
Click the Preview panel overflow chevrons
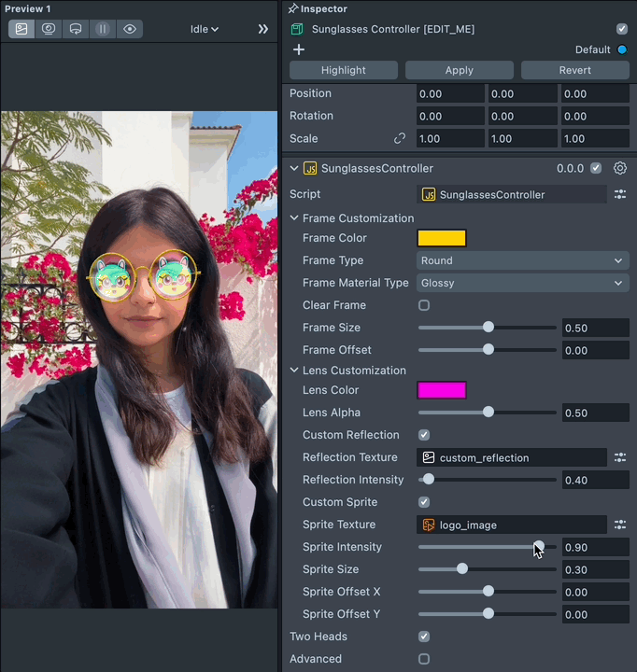pyautogui.click(x=263, y=29)
